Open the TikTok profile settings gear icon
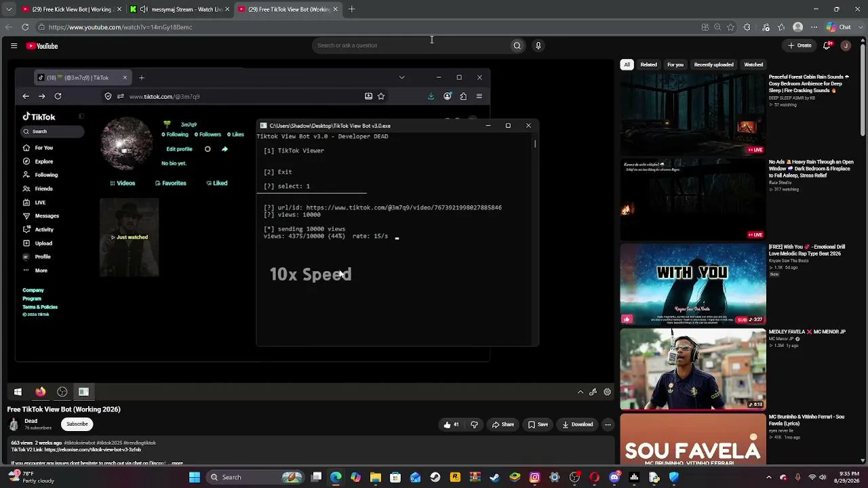868x488 pixels. [x=208, y=149]
